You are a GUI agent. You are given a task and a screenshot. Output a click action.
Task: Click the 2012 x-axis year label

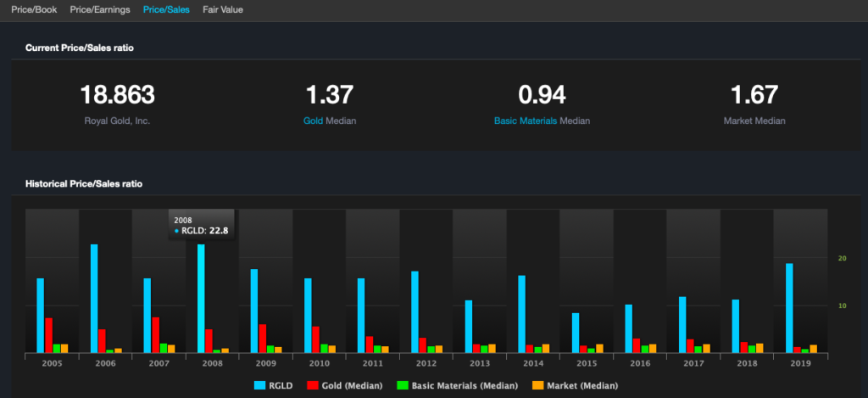click(426, 364)
